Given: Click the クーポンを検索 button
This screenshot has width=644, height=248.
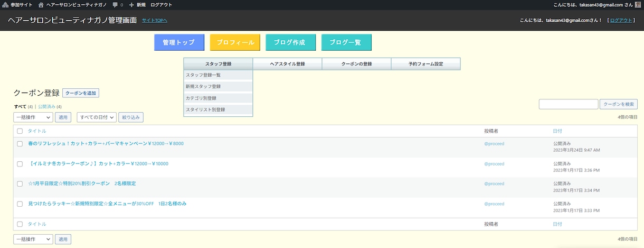Looking at the screenshot, I should tap(619, 104).
